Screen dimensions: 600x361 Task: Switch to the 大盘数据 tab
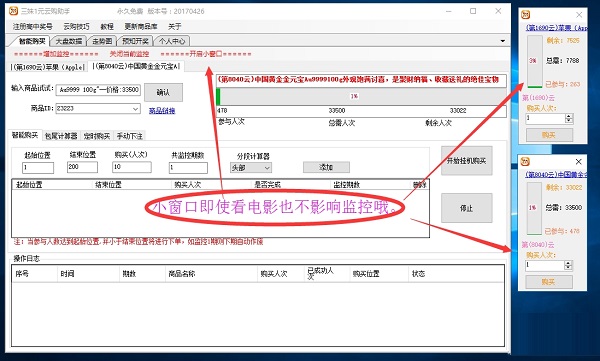click(69, 41)
